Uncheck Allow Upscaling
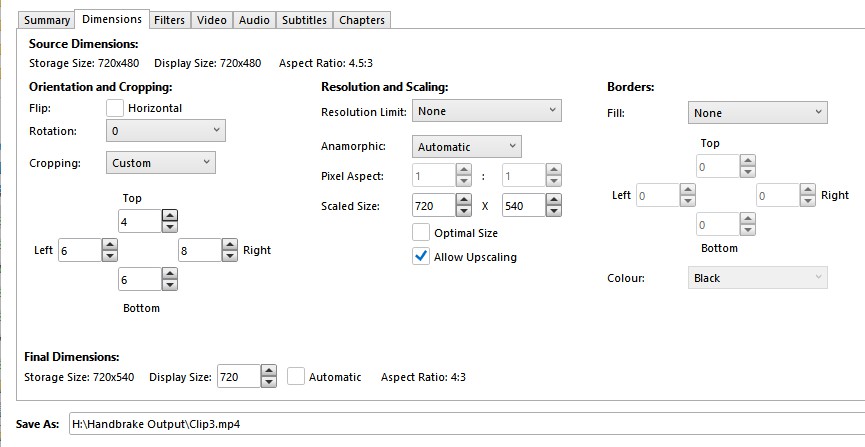 [x=421, y=257]
